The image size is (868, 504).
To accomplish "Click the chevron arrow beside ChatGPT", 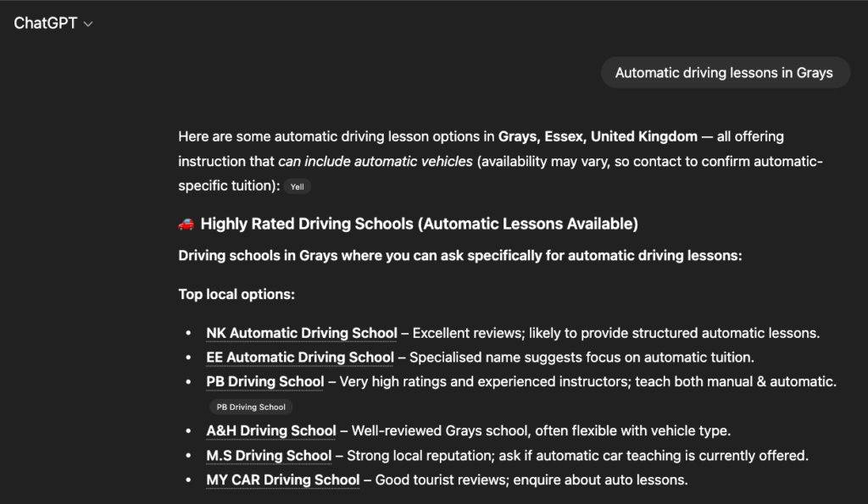I will pos(88,25).
